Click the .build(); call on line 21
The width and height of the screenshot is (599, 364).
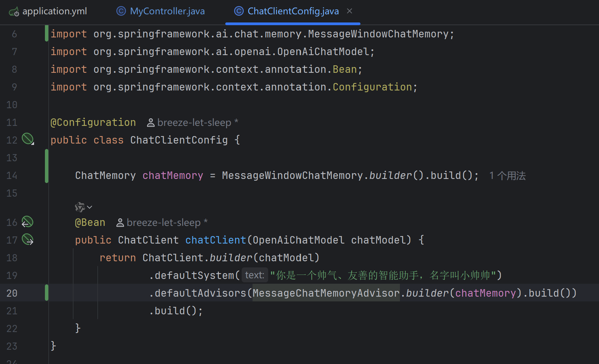pos(176,311)
